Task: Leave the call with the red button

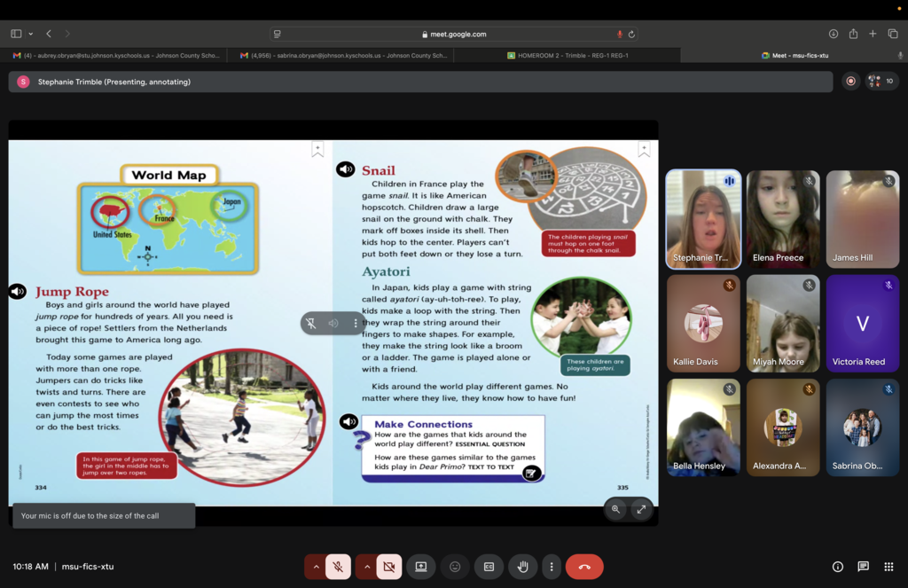Action: click(584, 567)
